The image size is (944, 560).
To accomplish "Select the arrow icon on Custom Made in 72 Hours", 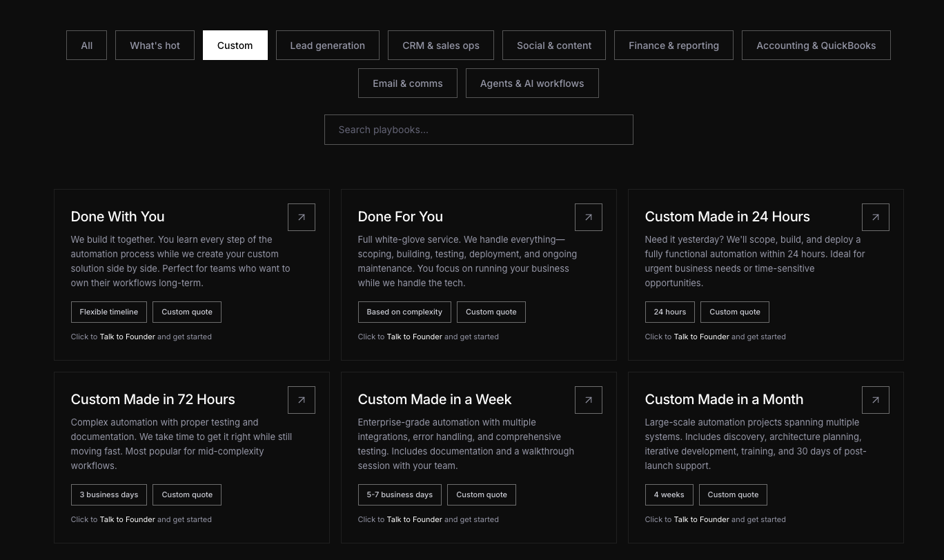I will (x=302, y=399).
